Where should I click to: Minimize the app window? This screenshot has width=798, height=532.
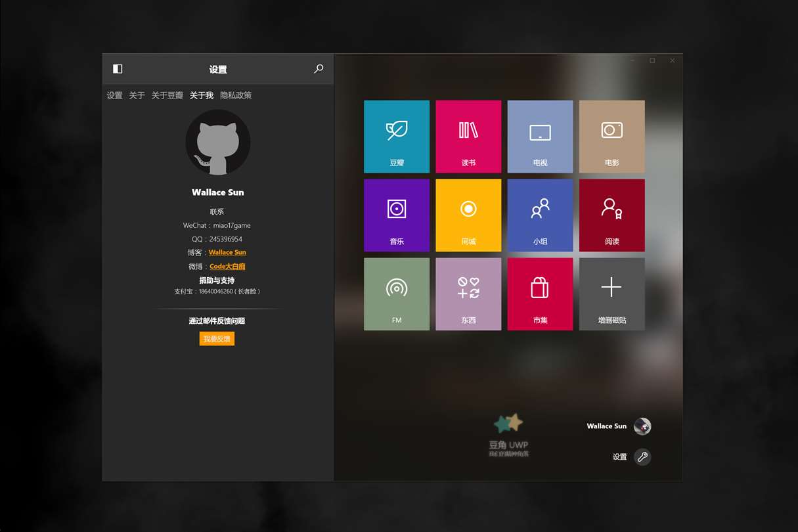click(632, 60)
